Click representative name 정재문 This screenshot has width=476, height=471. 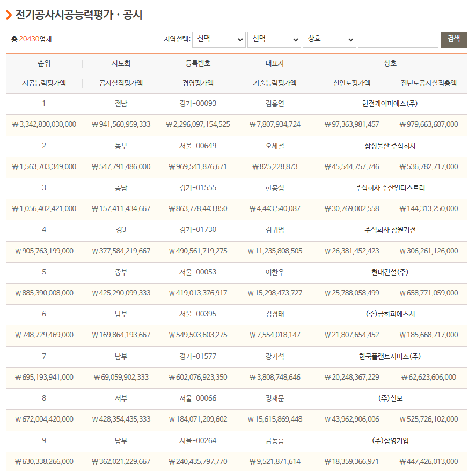(275, 398)
